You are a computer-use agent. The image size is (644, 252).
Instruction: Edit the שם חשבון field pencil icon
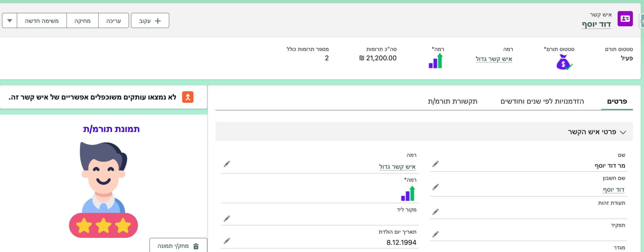click(x=436, y=187)
